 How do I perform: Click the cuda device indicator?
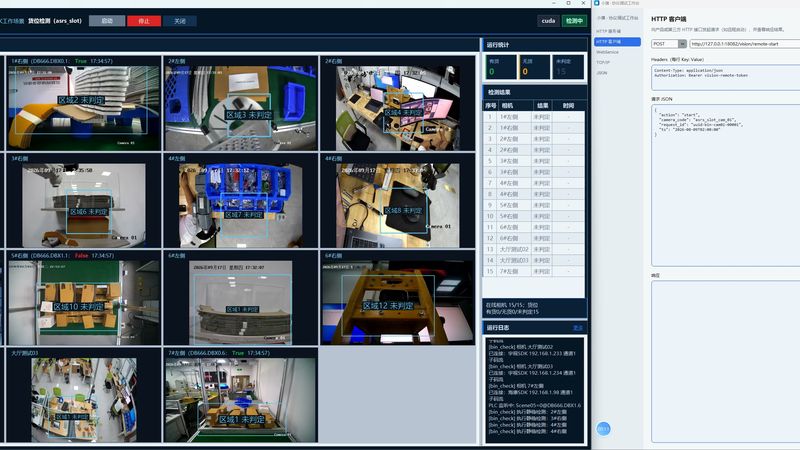coord(548,21)
